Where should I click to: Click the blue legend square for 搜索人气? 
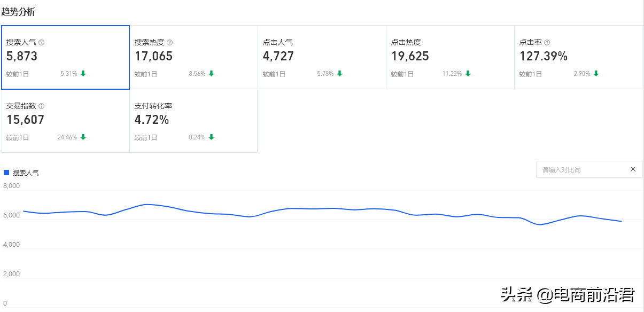(x=5, y=172)
